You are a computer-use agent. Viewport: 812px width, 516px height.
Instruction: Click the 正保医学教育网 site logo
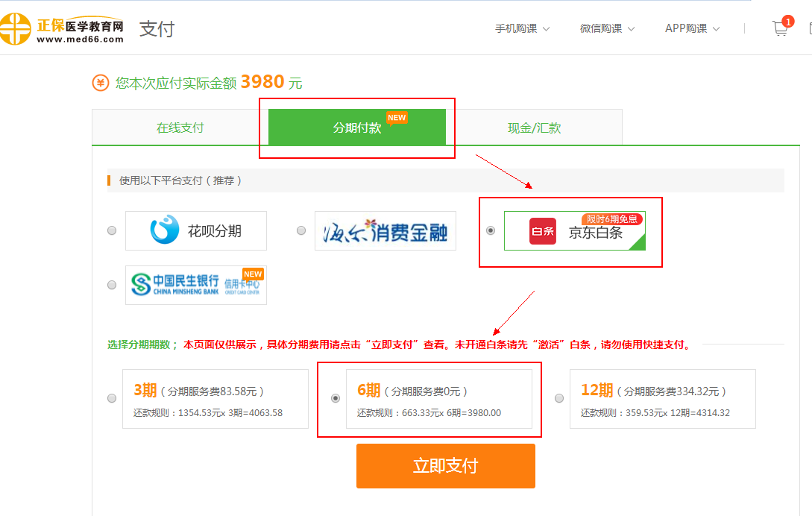pyautogui.click(x=62, y=29)
